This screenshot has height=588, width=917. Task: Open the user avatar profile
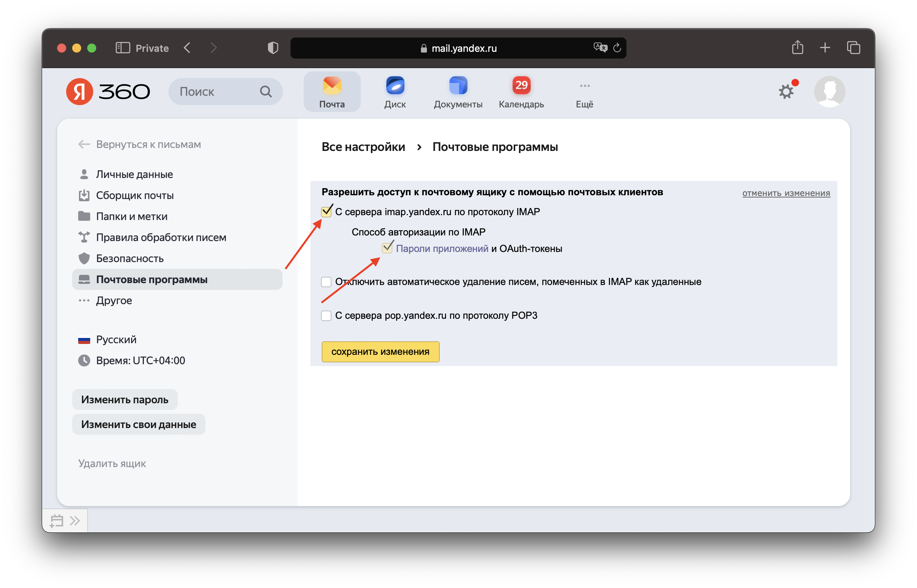tap(829, 92)
